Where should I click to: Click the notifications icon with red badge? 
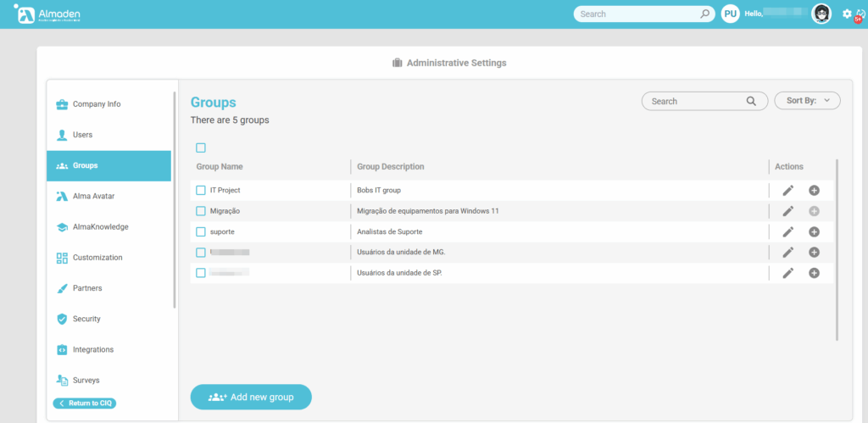[x=860, y=14]
